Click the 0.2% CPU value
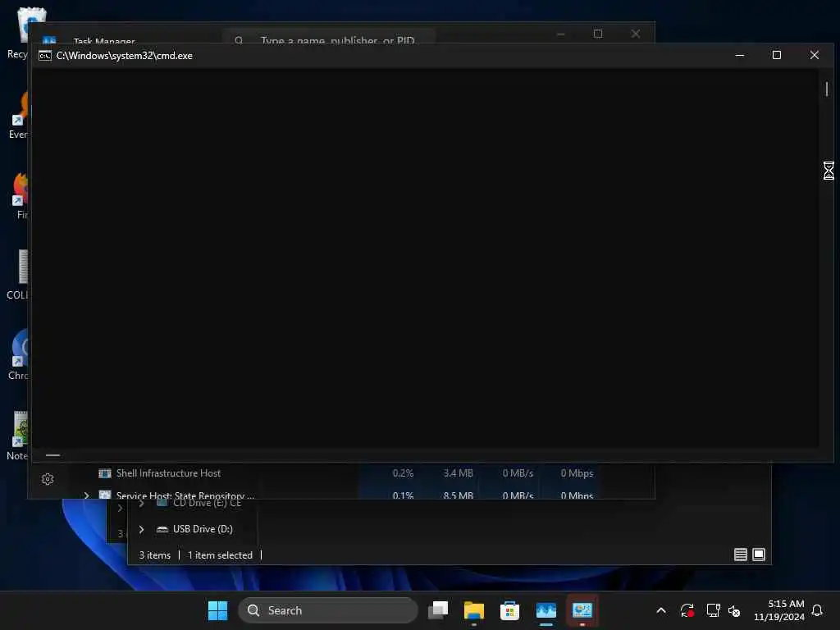 (403, 473)
